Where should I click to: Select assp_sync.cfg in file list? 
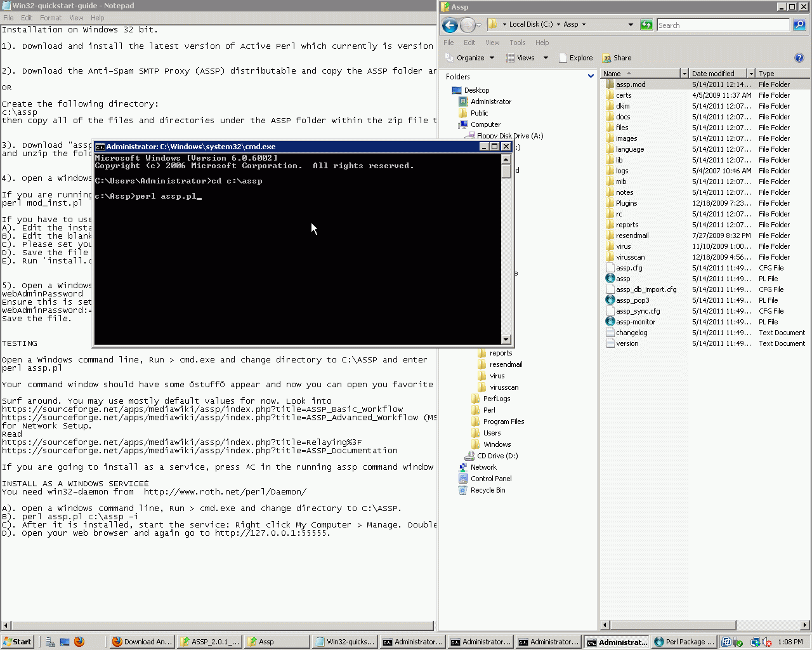tap(638, 311)
